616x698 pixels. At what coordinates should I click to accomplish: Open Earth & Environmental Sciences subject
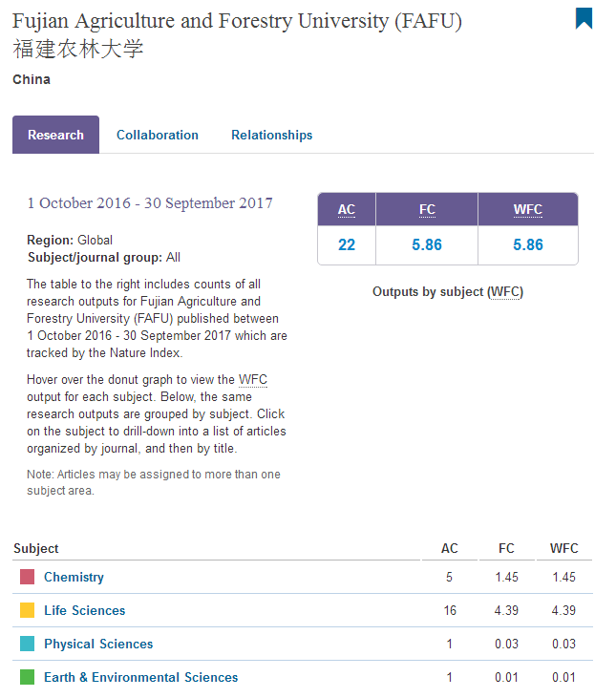click(x=140, y=678)
